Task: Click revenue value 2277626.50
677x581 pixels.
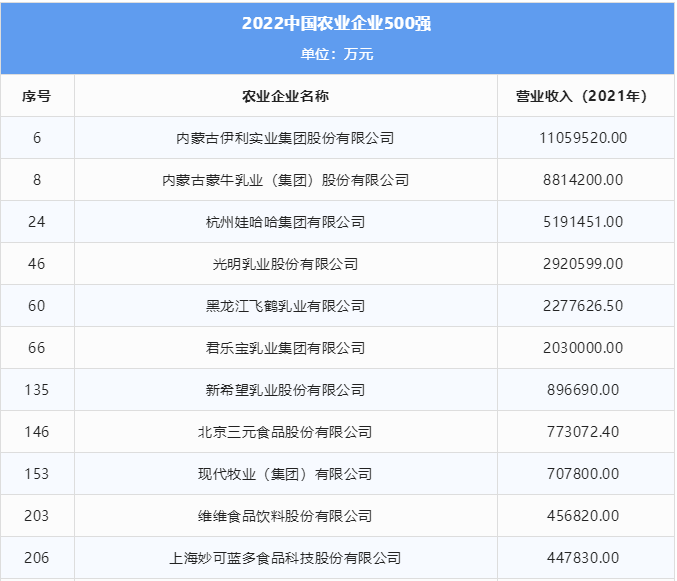Action: coord(583,306)
